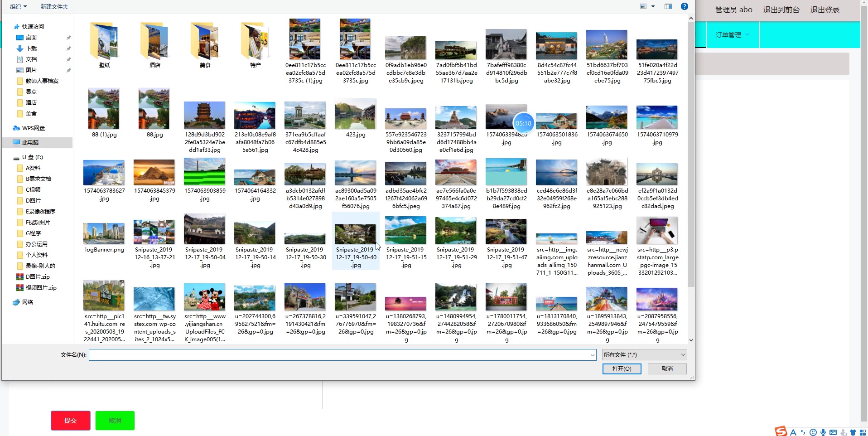Viewport: 868px width, 436px height.
Task: Open A资料 folder in sidebar
Action: (x=33, y=168)
